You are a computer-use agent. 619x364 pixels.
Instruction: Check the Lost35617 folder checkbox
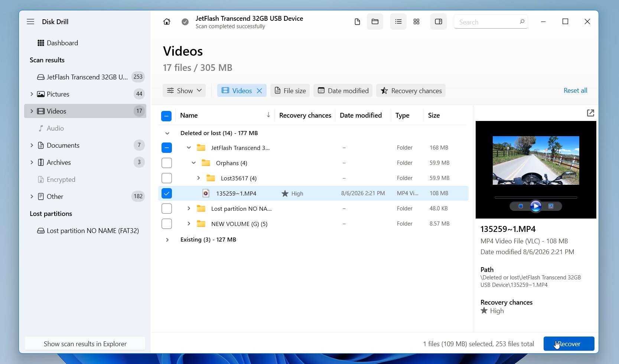point(167,178)
